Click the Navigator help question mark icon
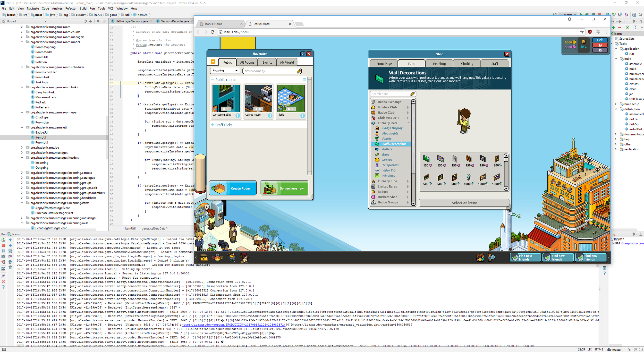The width and height of the screenshot is (644, 352). click(x=303, y=54)
